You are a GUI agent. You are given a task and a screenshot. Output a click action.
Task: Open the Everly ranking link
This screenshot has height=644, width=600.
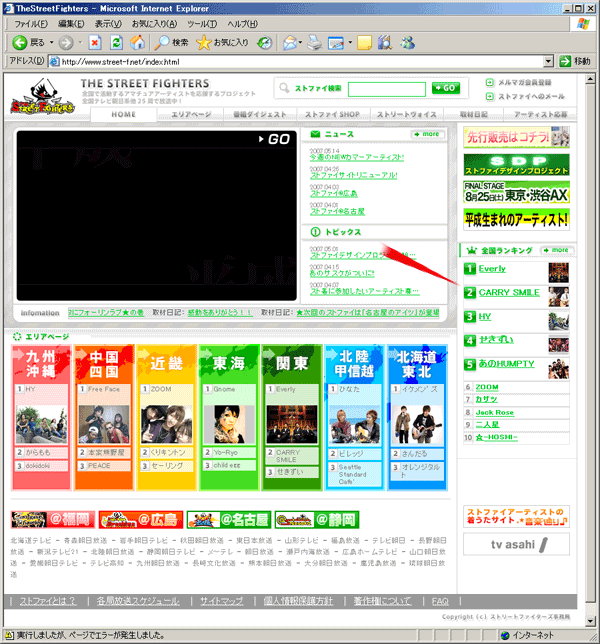(x=492, y=269)
